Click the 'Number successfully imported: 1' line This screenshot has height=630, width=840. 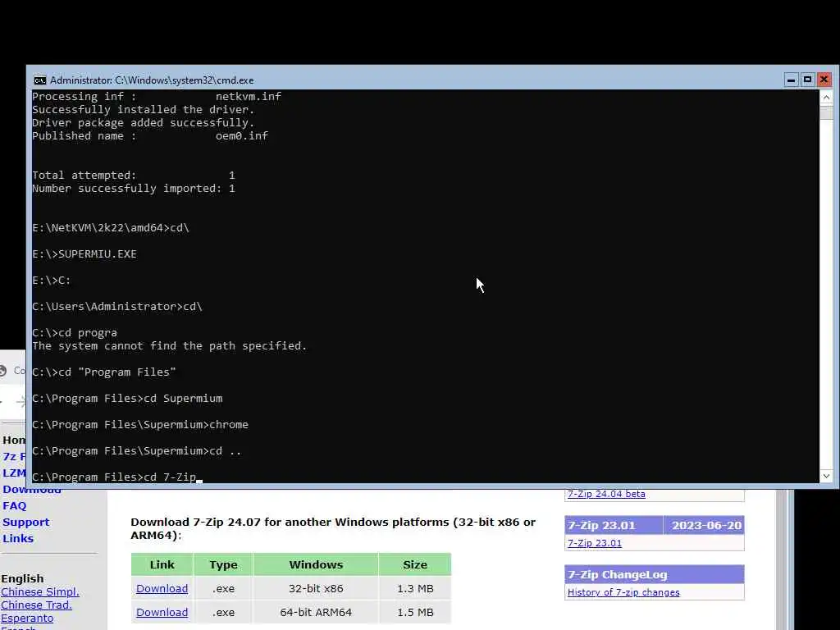[x=134, y=189]
